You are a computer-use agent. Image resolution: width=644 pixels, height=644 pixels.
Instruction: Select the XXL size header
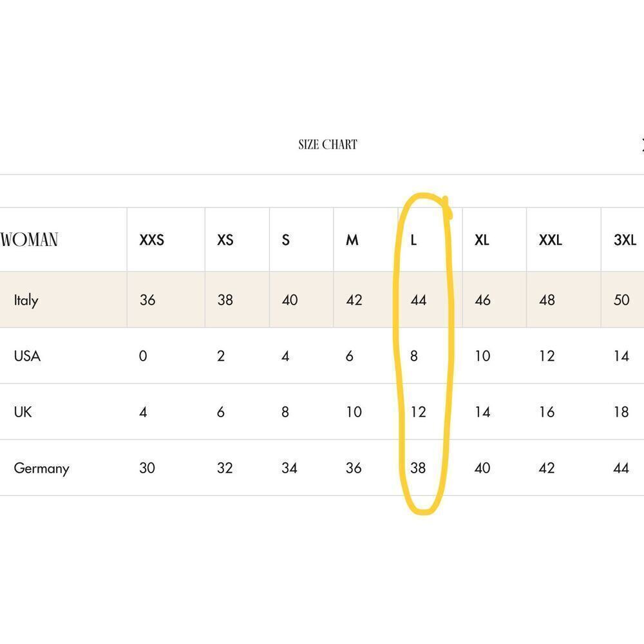pos(551,240)
